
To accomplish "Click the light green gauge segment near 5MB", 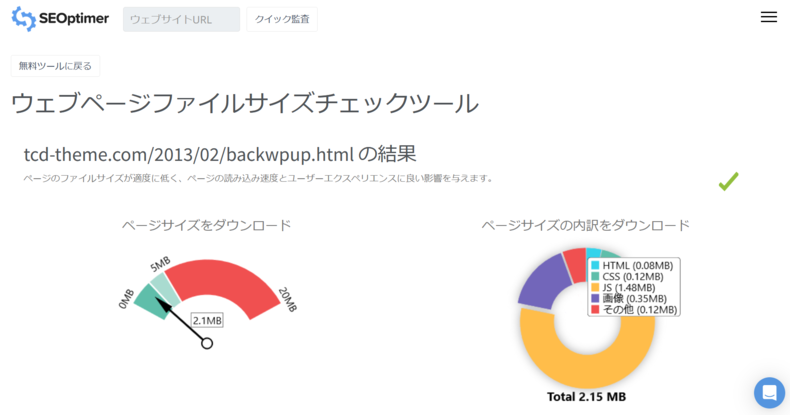I will tap(166, 288).
